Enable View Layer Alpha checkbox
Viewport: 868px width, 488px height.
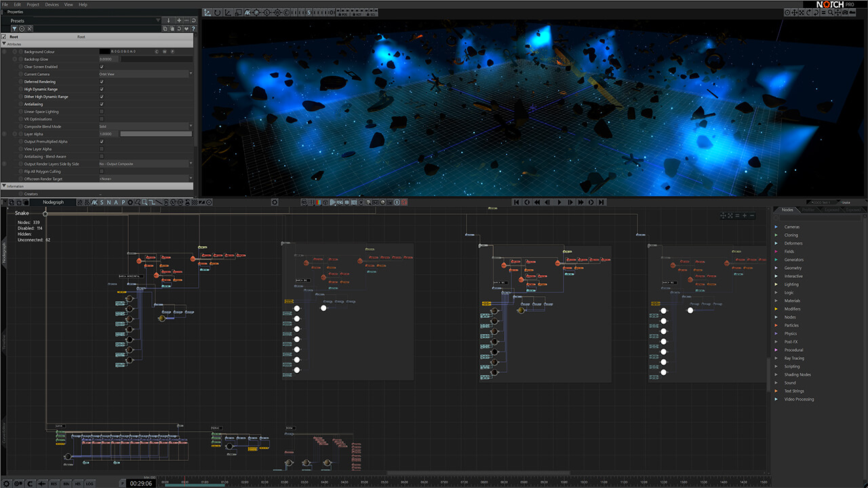point(102,148)
